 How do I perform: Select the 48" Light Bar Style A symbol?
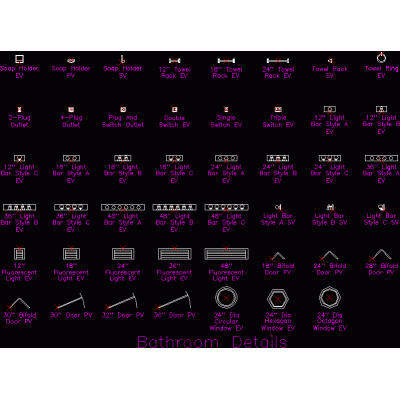[x=123, y=207]
